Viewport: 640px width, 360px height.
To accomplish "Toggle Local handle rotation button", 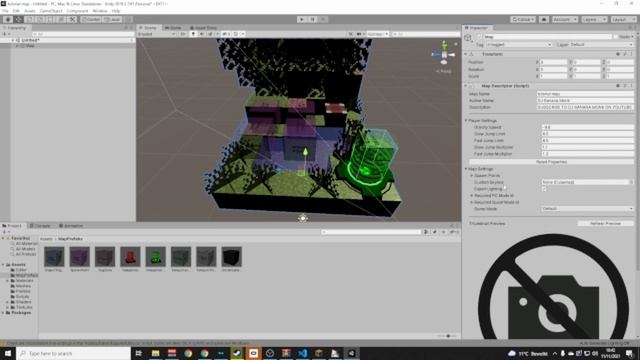I will pos(112,19).
